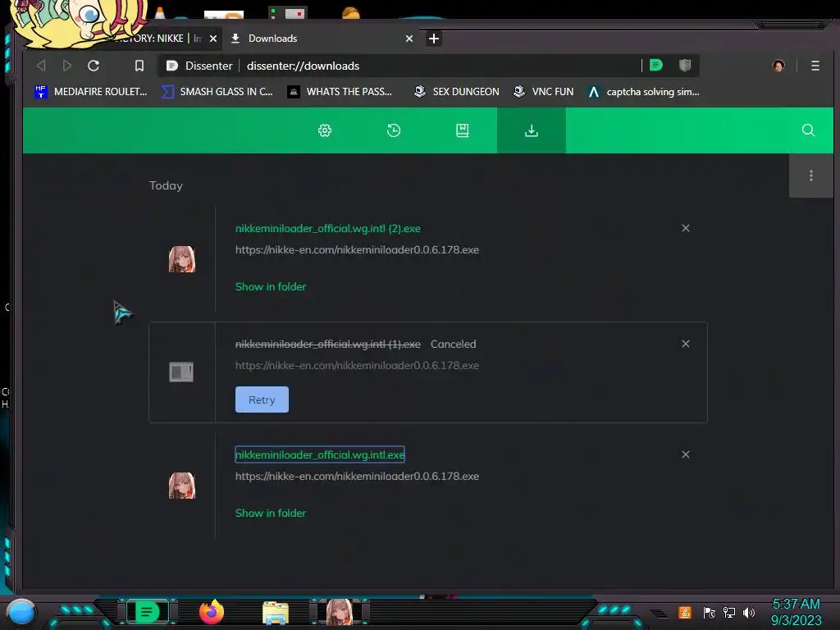Click the source URL of the canceled download
This screenshot has width=840, height=630.
pos(357,365)
